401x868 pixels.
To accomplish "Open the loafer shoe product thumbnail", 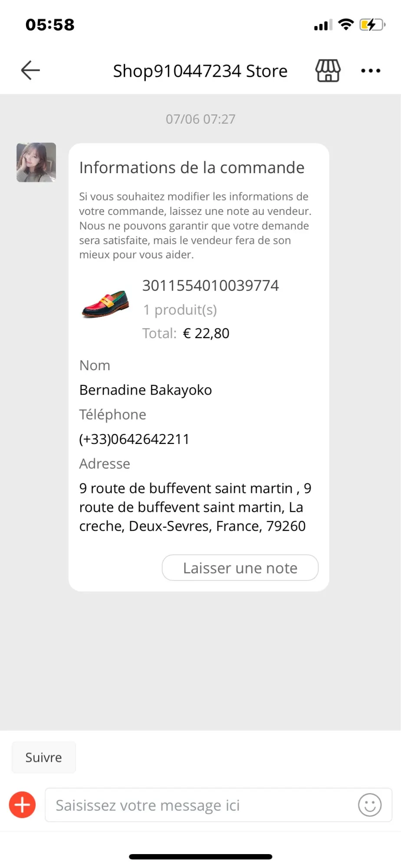I will pos(105,304).
